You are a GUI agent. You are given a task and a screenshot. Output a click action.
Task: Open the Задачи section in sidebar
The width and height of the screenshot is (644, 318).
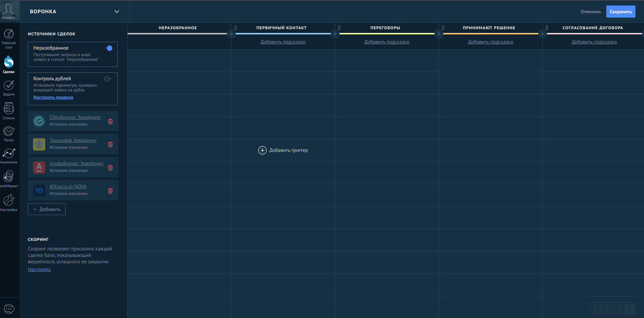9,88
